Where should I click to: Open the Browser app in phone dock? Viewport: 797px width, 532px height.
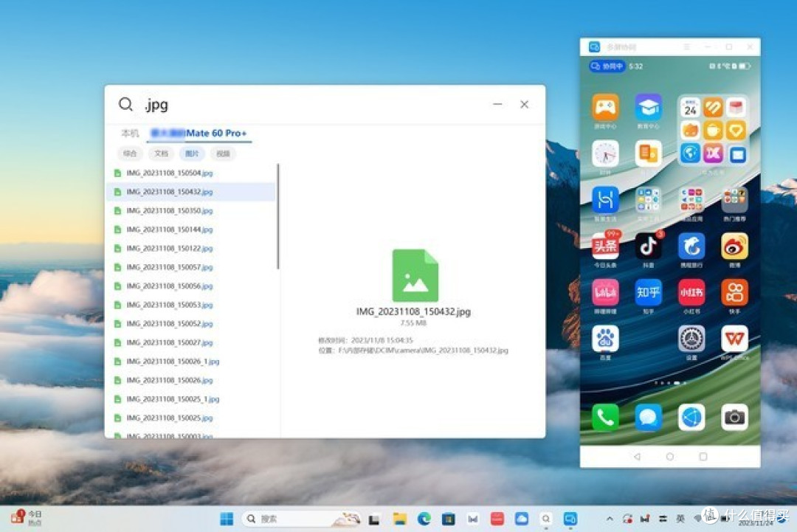(691, 418)
